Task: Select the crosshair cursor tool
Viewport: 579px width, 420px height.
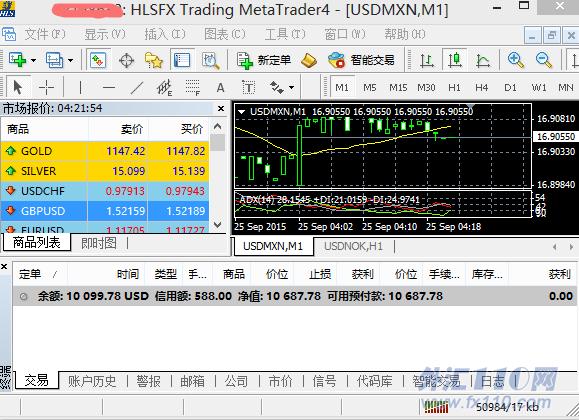Action: click(x=47, y=88)
